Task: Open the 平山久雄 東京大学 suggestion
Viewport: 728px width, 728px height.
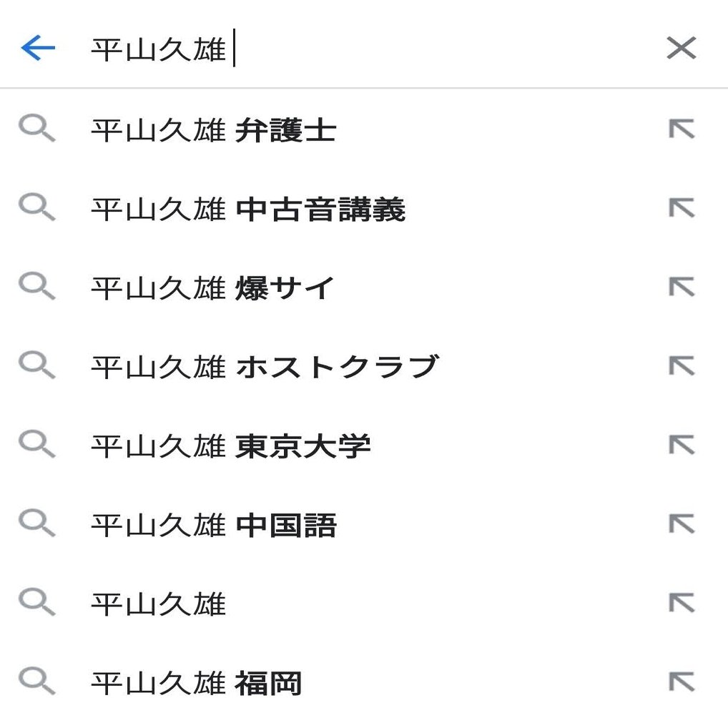Action: [230, 446]
